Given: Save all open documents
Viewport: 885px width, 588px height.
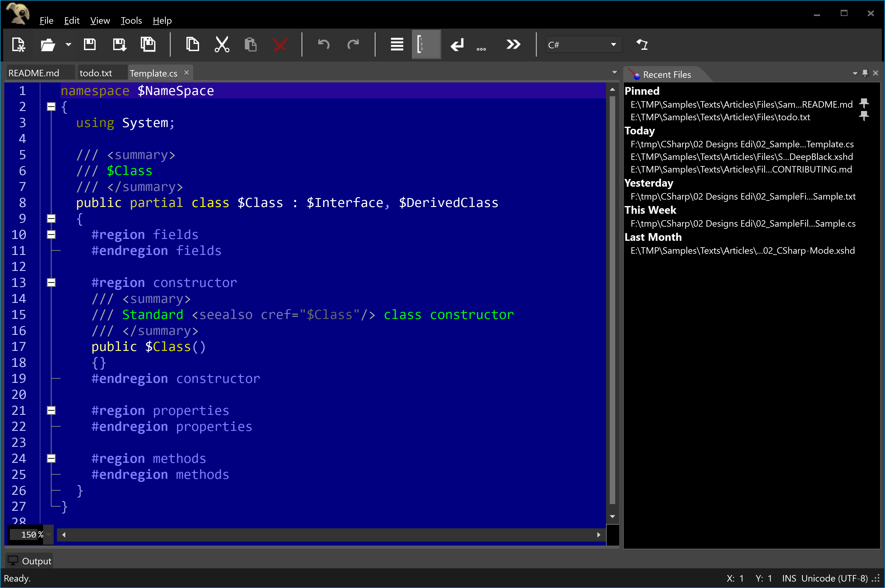Looking at the screenshot, I should coord(148,45).
